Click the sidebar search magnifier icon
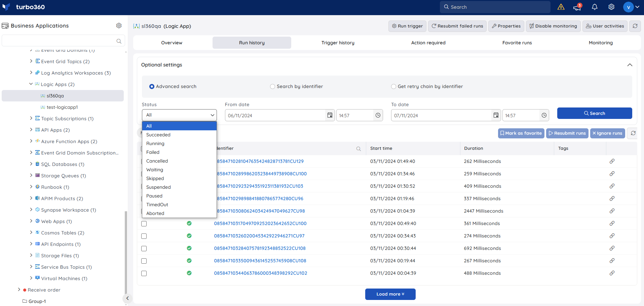The height and width of the screenshot is (306, 644). [x=119, y=41]
